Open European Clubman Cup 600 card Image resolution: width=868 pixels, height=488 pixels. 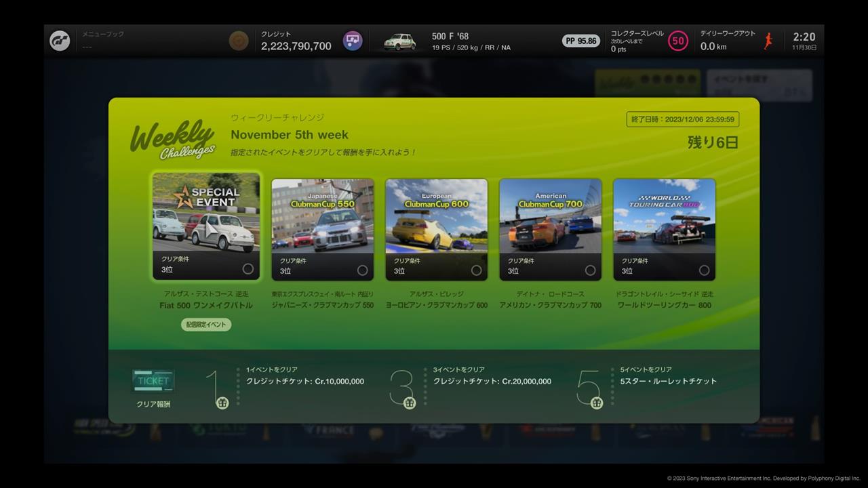tap(437, 230)
